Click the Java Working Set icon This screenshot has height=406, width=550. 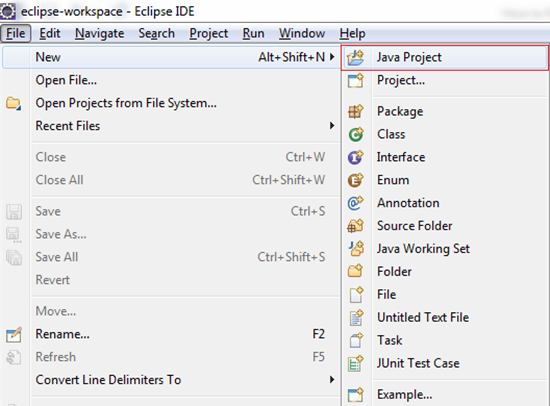[356, 248]
